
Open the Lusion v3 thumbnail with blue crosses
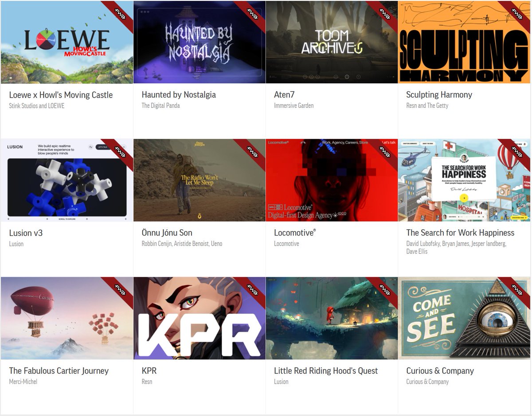pos(67,180)
